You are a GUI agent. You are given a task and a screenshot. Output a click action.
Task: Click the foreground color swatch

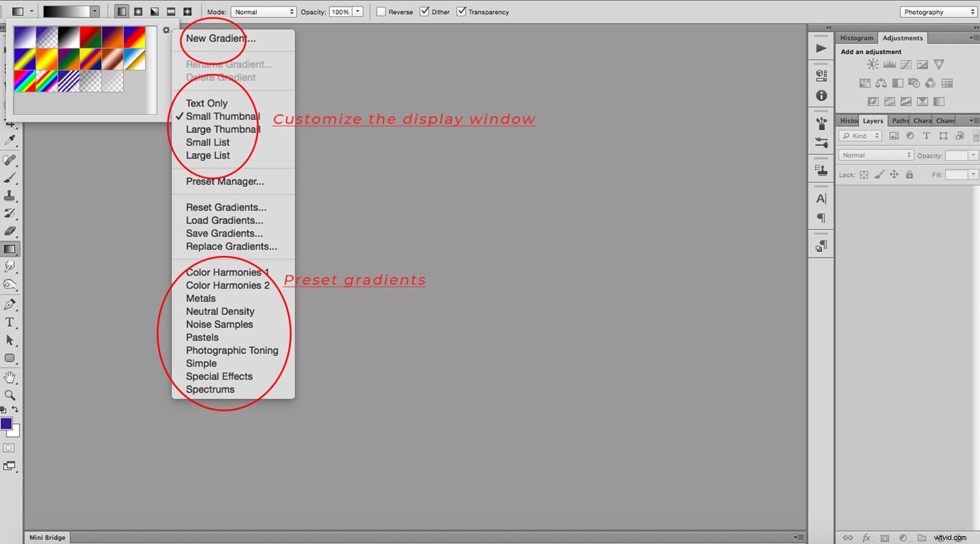click(7, 423)
